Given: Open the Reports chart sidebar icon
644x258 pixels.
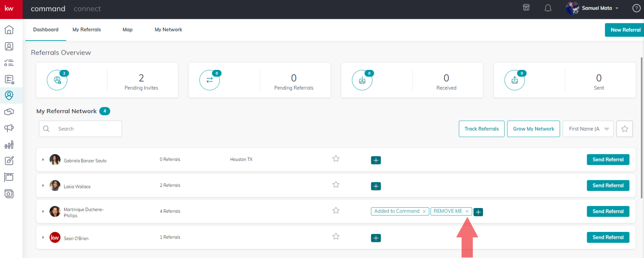Looking at the screenshot, I should tap(9, 145).
